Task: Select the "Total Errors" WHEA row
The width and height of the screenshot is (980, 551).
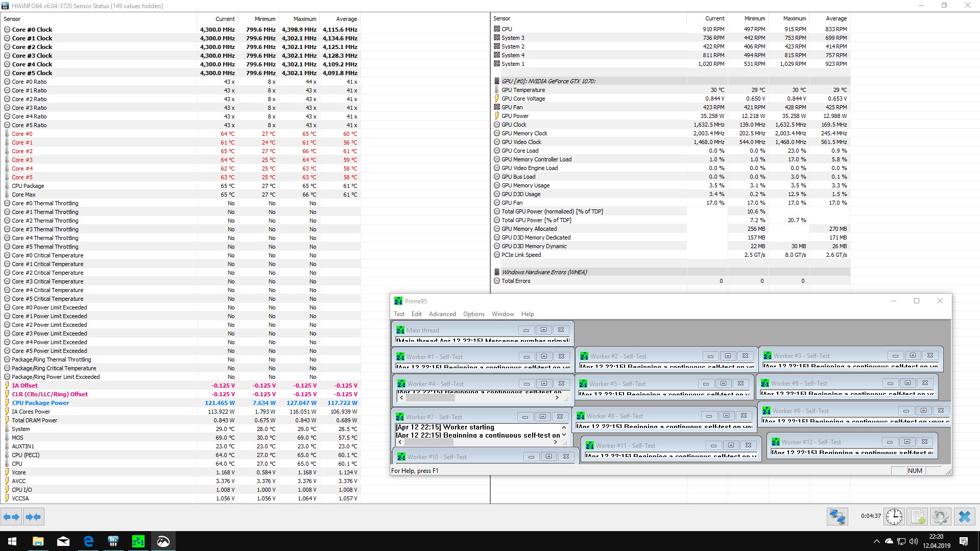Action: [671, 281]
